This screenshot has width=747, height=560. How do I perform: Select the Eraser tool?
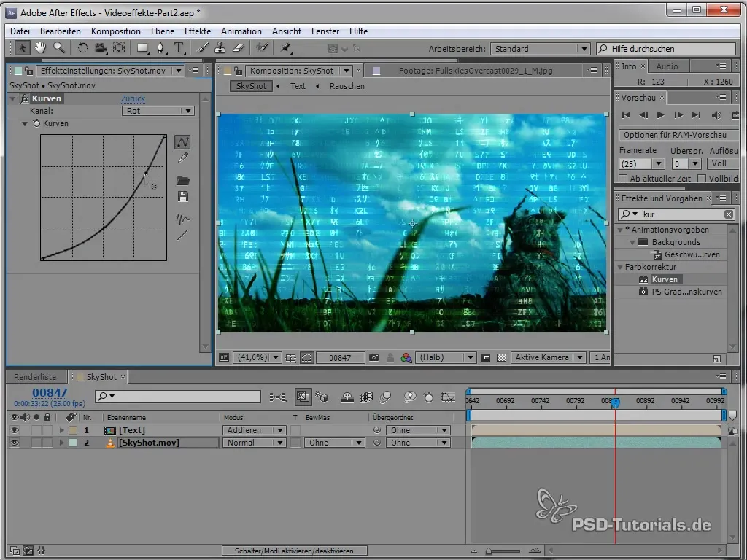239,47
